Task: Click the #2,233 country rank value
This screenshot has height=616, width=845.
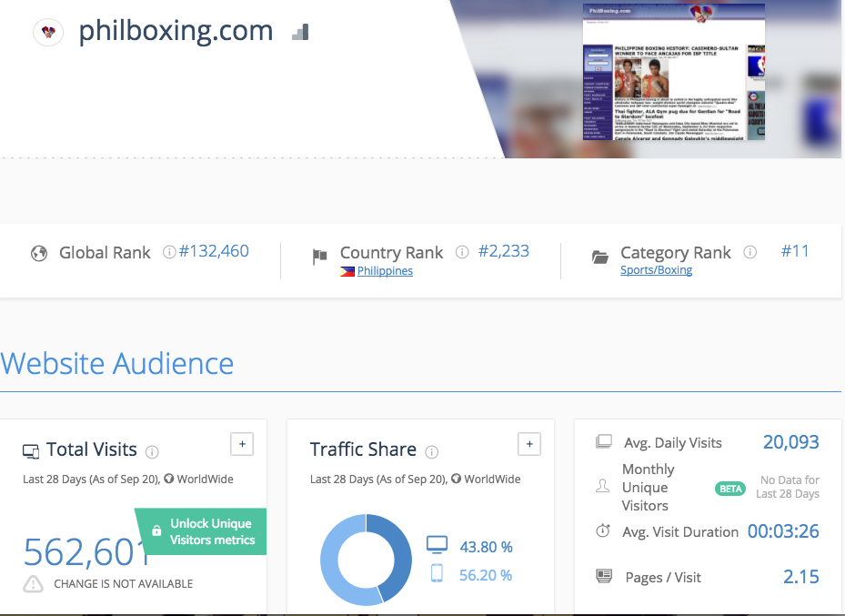Action: tap(504, 251)
